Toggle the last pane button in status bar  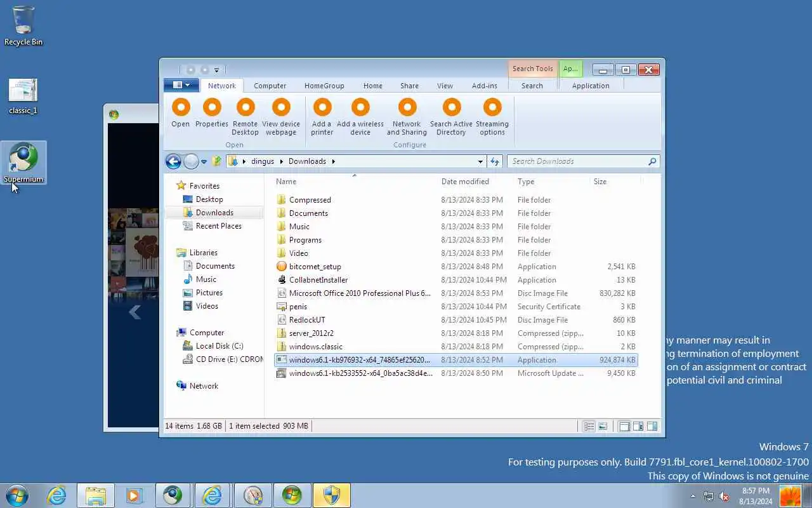pos(652,426)
